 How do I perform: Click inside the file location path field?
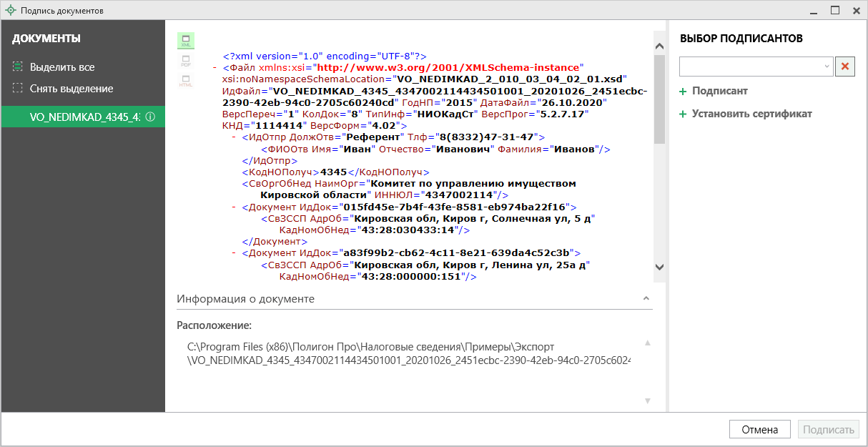(x=408, y=354)
